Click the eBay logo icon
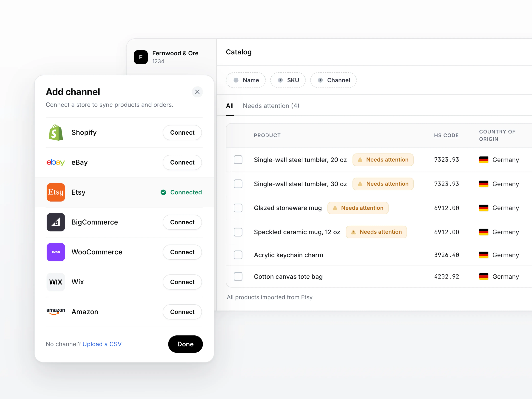This screenshot has width=532, height=399. (56, 162)
